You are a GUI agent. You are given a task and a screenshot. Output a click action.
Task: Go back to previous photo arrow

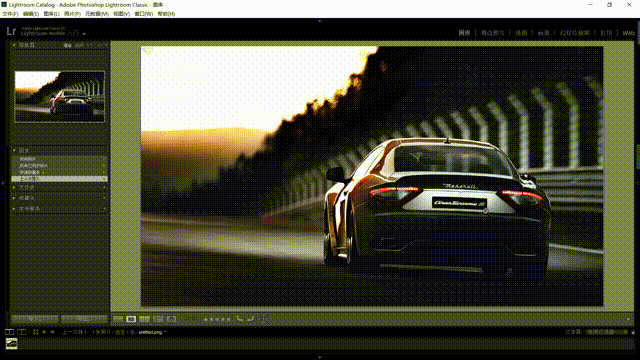click(x=44, y=332)
